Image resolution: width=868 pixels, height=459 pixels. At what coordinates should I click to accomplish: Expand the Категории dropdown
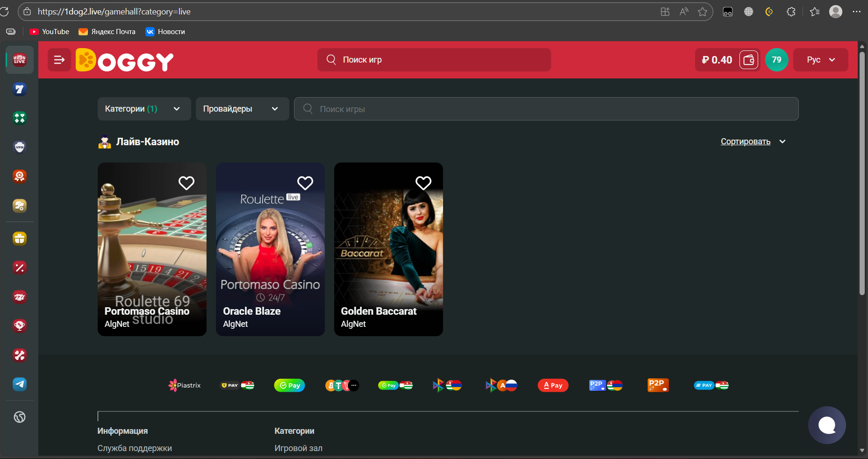tap(144, 109)
